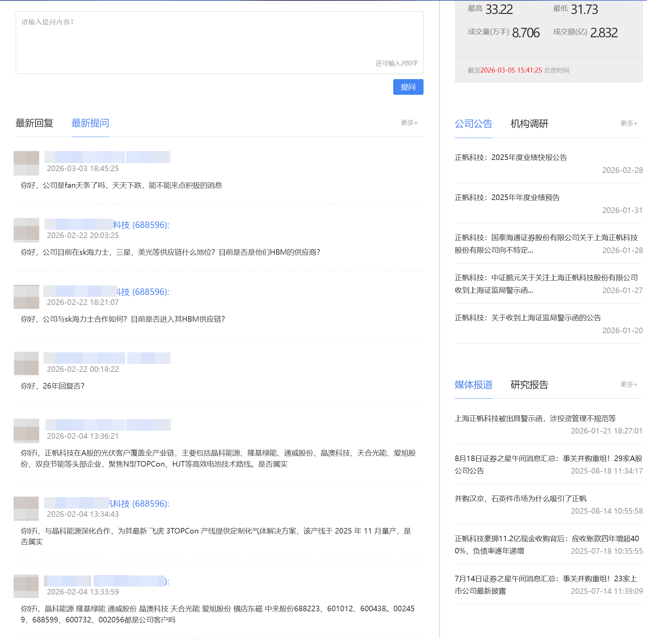The image size is (647, 644).
Task: Click 成交量(万手) 8.706 value
Action: 526,33
